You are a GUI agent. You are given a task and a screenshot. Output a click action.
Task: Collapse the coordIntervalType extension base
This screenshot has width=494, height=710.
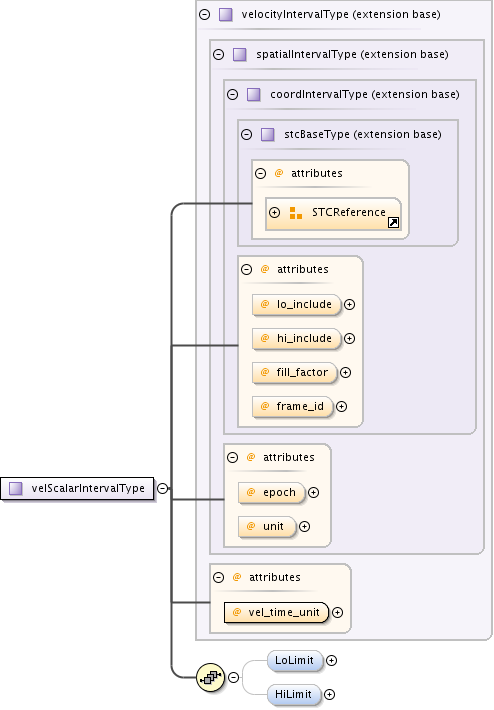(x=233, y=95)
